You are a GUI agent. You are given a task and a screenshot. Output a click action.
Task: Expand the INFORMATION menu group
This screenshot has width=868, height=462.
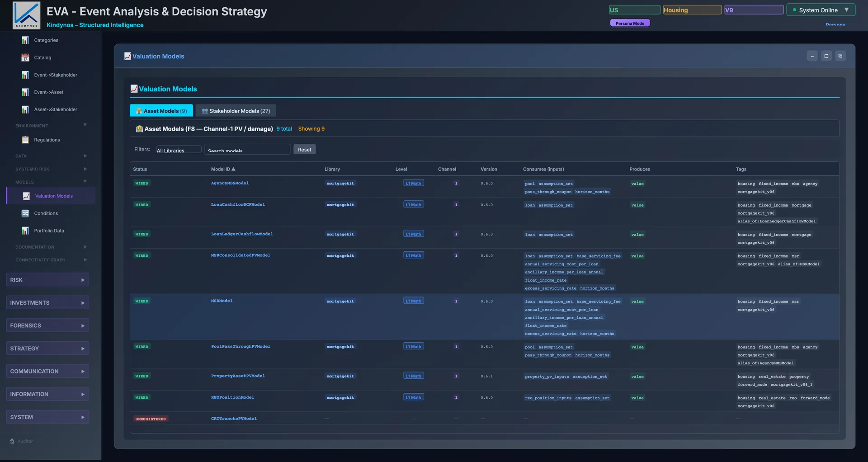[47, 394]
